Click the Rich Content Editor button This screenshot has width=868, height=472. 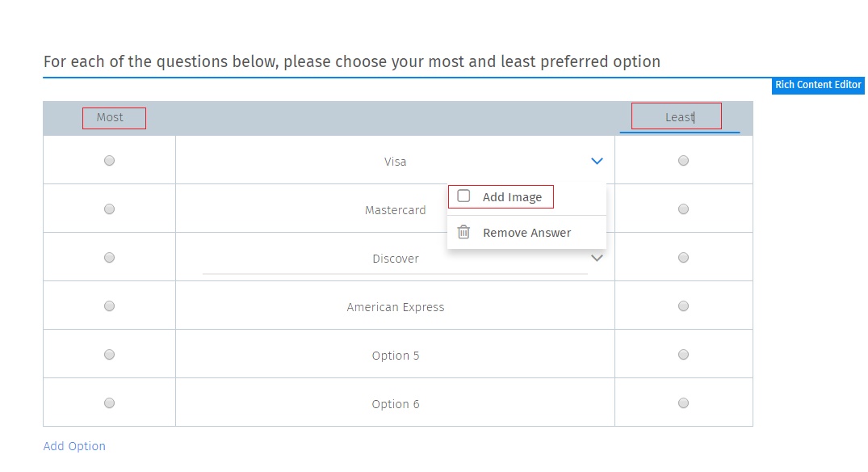(818, 85)
